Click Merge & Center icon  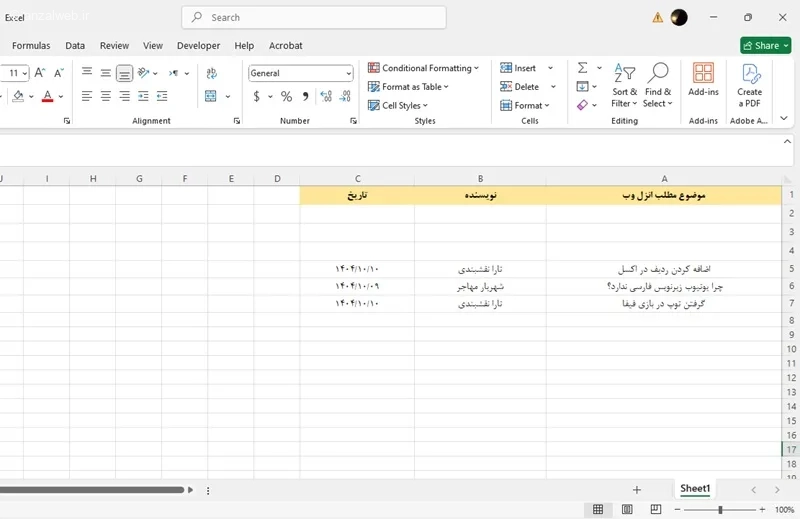coord(211,96)
